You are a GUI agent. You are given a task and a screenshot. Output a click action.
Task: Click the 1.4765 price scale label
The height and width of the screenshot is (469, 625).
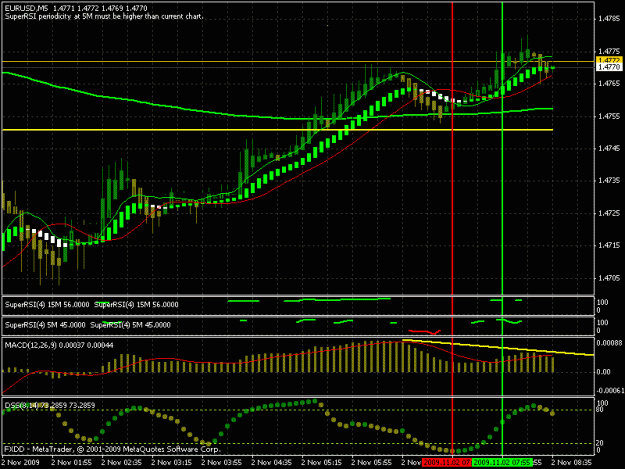609,83
